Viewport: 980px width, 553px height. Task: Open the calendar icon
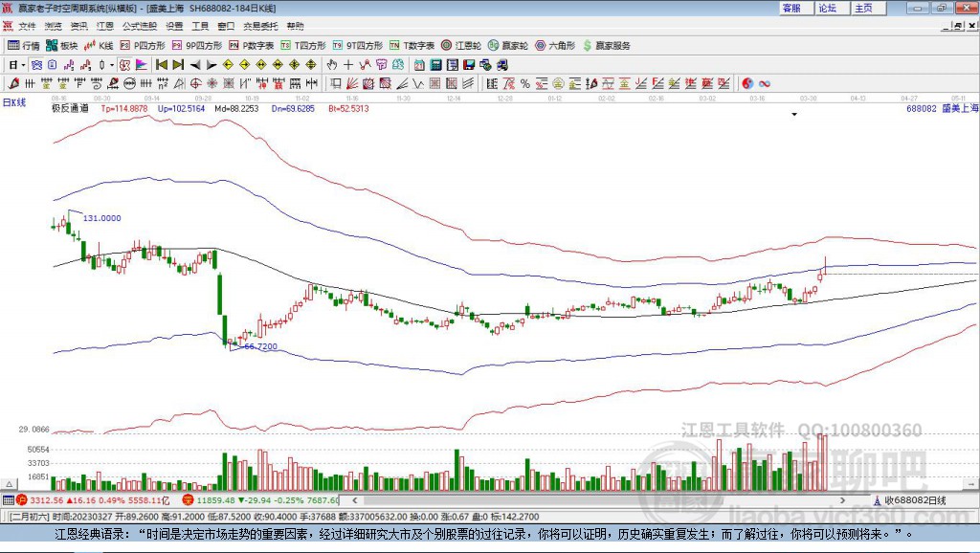pyautogui.click(x=419, y=65)
